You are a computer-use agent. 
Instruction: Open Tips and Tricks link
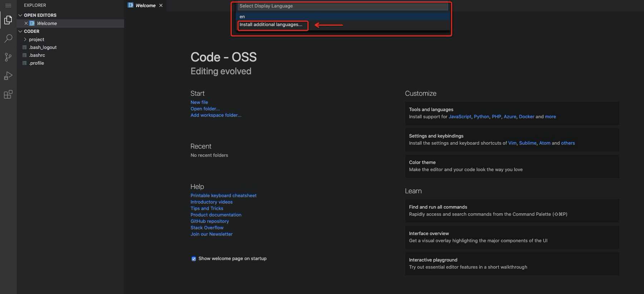click(x=207, y=208)
